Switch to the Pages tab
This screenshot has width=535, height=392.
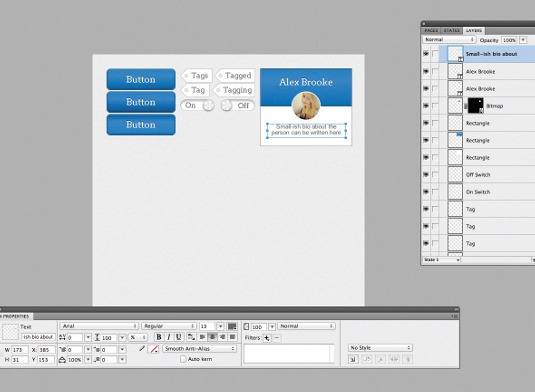coord(431,30)
